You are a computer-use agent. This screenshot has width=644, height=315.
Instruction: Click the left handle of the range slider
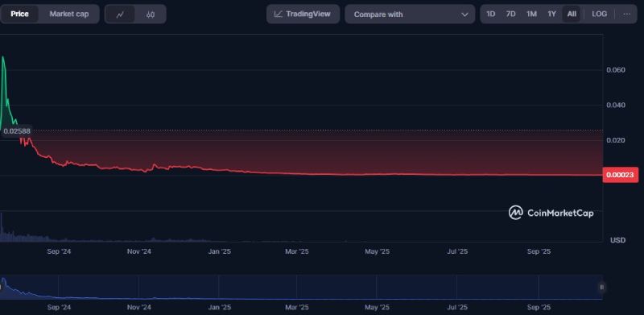pos(1,287)
